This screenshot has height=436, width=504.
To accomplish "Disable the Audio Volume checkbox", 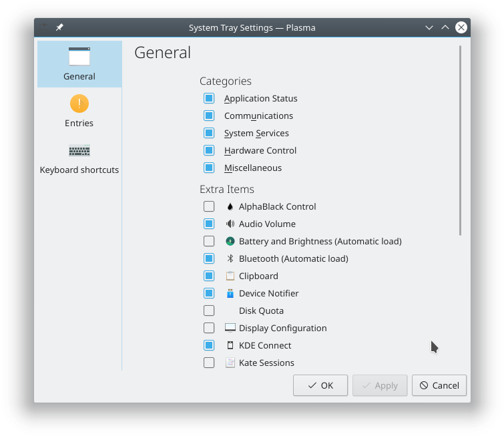I will [x=209, y=224].
